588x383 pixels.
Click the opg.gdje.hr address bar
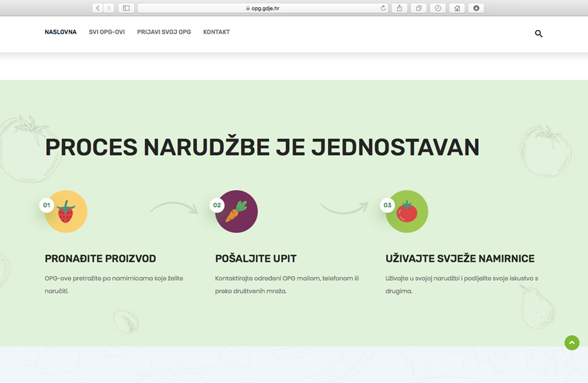click(x=262, y=8)
